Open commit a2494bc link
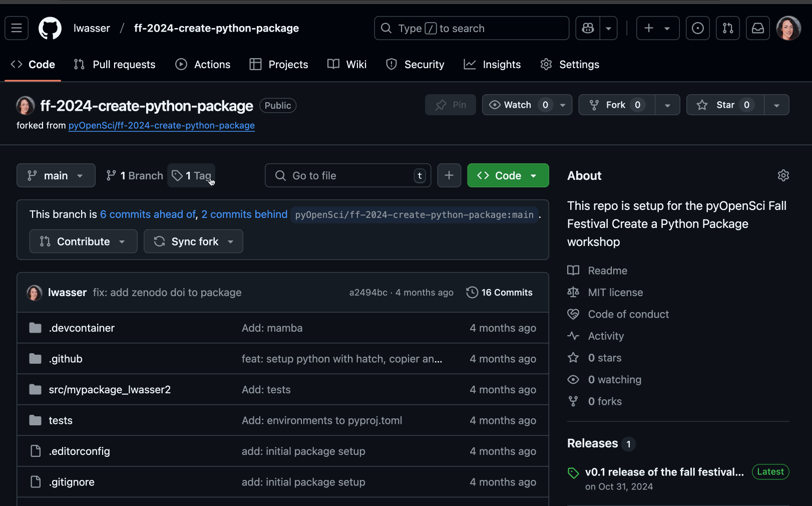Image resolution: width=812 pixels, height=506 pixels. (368, 293)
